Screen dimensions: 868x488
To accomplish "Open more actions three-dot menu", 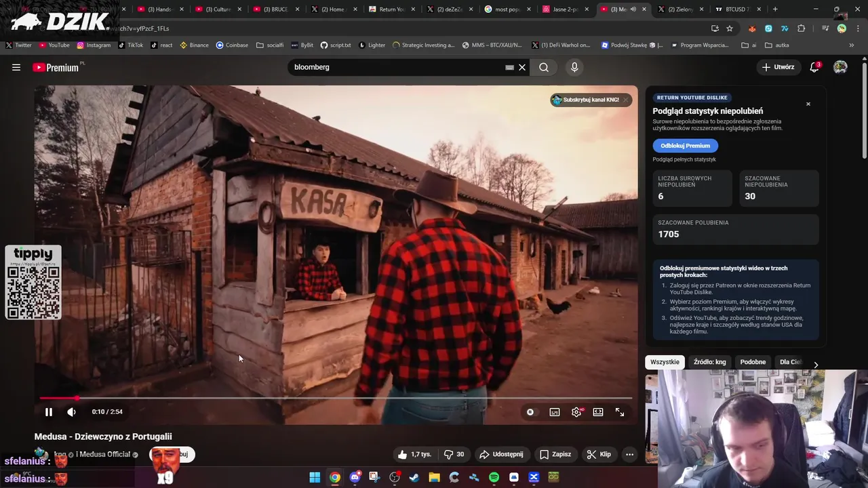I will tap(629, 454).
